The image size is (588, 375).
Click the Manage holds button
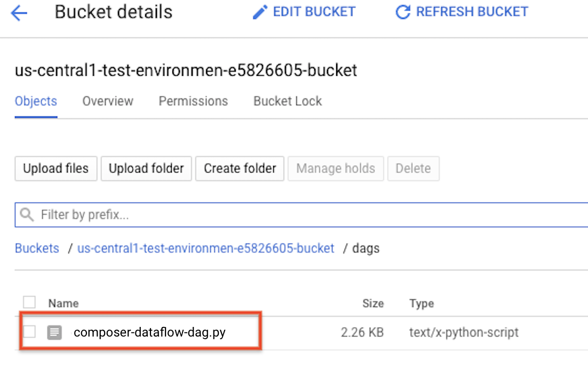click(336, 168)
